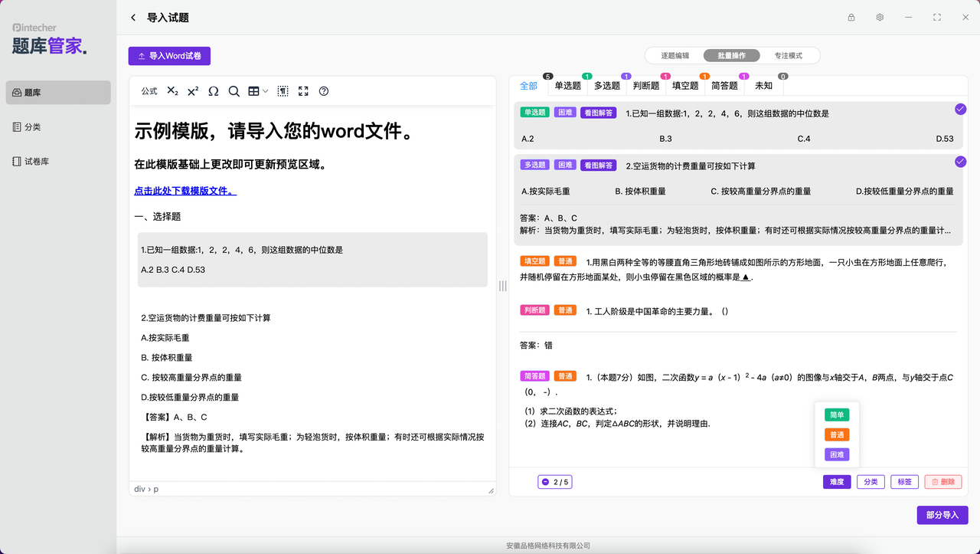Click the 难度 button
Screen dimensions: 980x554
tap(837, 482)
